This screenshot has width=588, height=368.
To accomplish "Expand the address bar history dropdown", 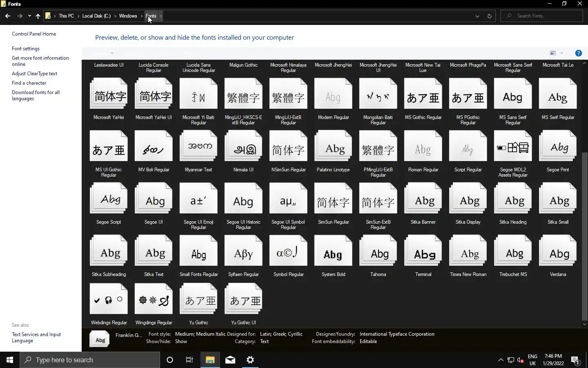I will tap(477, 16).
